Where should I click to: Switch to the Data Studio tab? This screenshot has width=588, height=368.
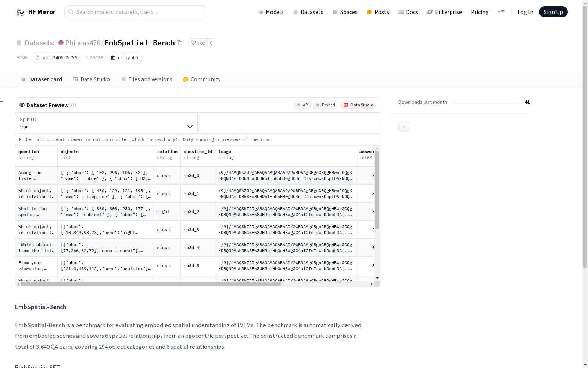click(x=91, y=79)
